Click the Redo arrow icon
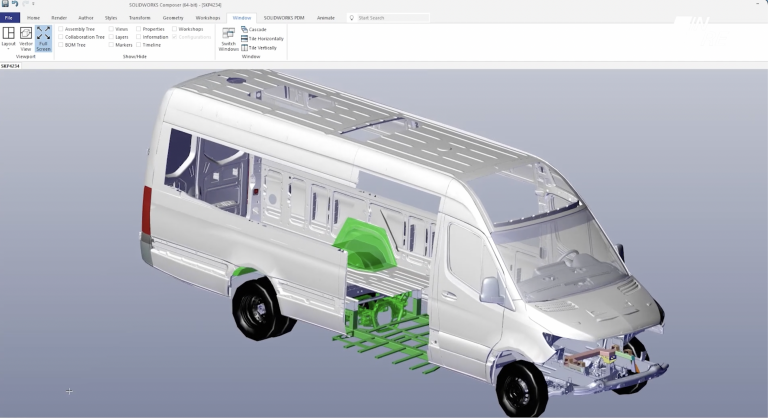This screenshot has width=768, height=418. point(25,4)
